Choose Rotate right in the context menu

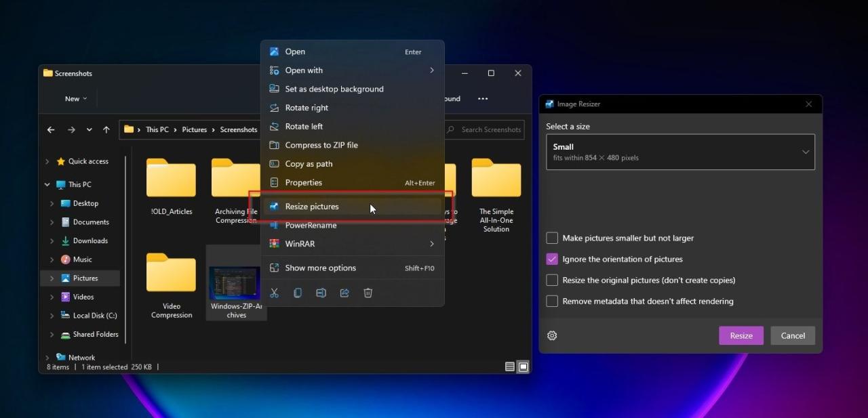[353, 108]
